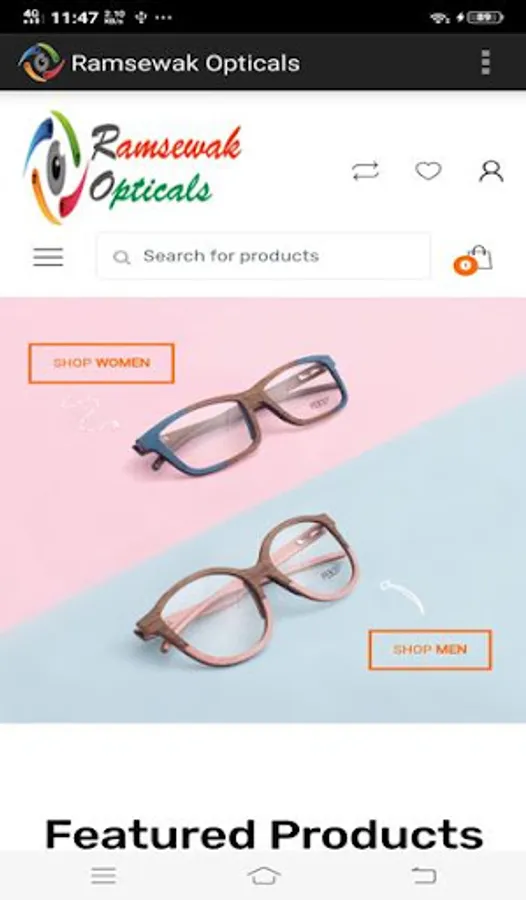
Task: Select the blue rectangular glasses image
Action: (x=241, y=415)
